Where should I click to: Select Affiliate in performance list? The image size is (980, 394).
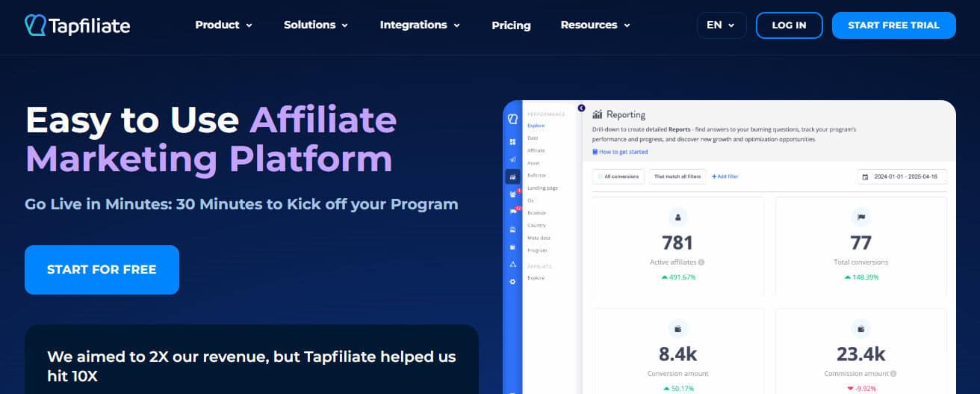536,150
